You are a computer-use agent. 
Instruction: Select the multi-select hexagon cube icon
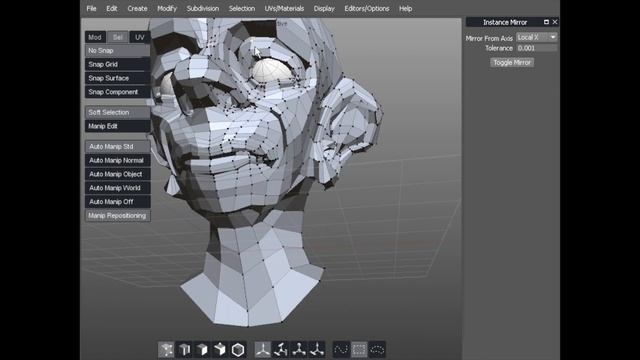pos(238,350)
